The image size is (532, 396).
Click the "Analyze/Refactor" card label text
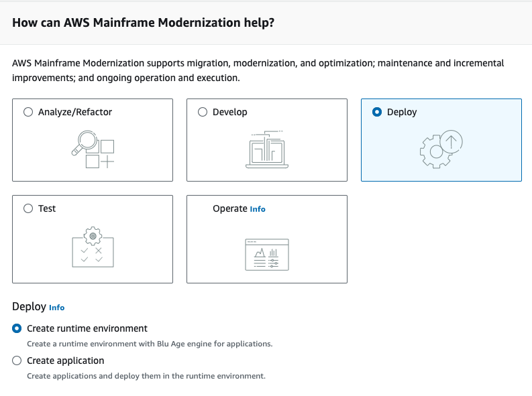(x=75, y=113)
